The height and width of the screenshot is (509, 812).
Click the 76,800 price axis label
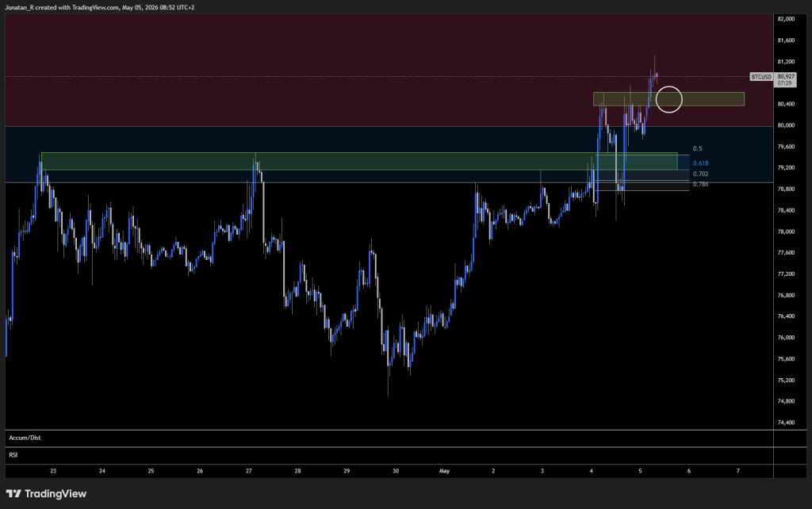786,295
